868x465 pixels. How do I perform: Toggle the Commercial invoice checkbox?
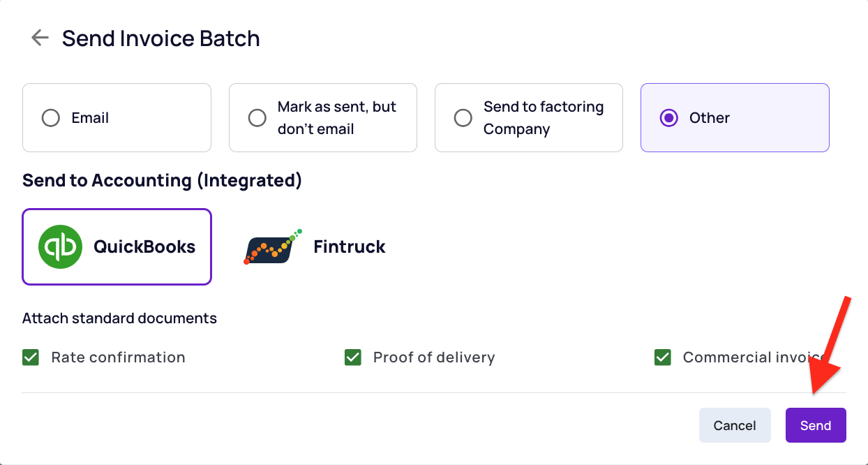[x=663, y=357]
